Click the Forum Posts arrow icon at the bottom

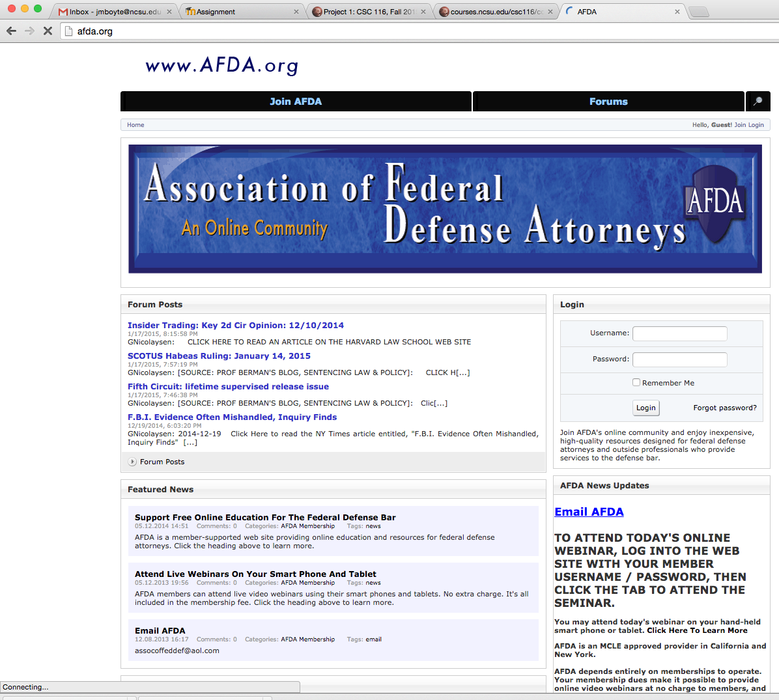tap(132, 462)
